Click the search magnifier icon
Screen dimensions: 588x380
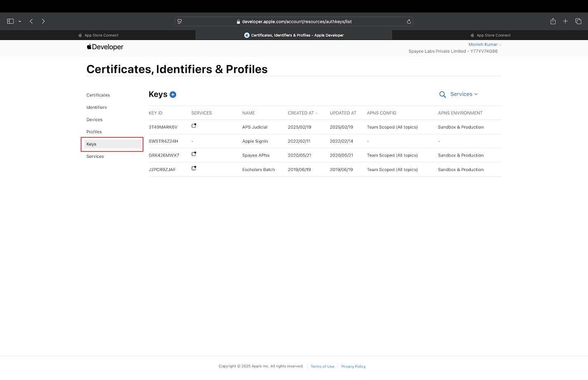pos(442,94)
